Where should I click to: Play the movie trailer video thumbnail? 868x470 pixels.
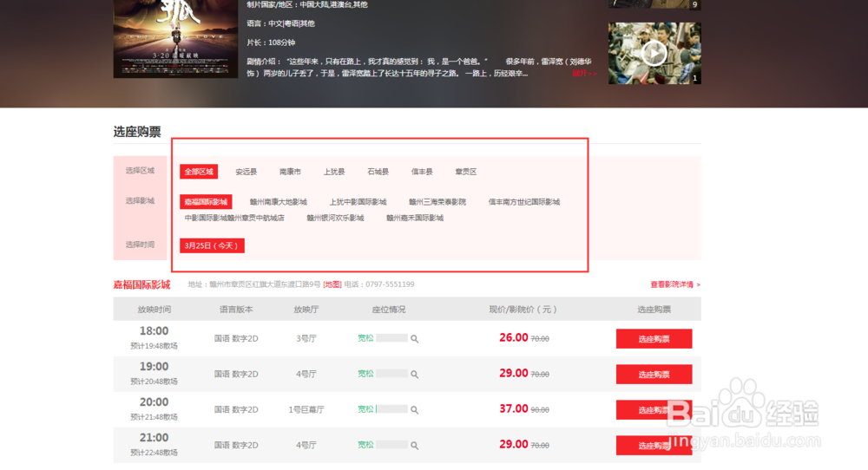[x=654, y=53]
